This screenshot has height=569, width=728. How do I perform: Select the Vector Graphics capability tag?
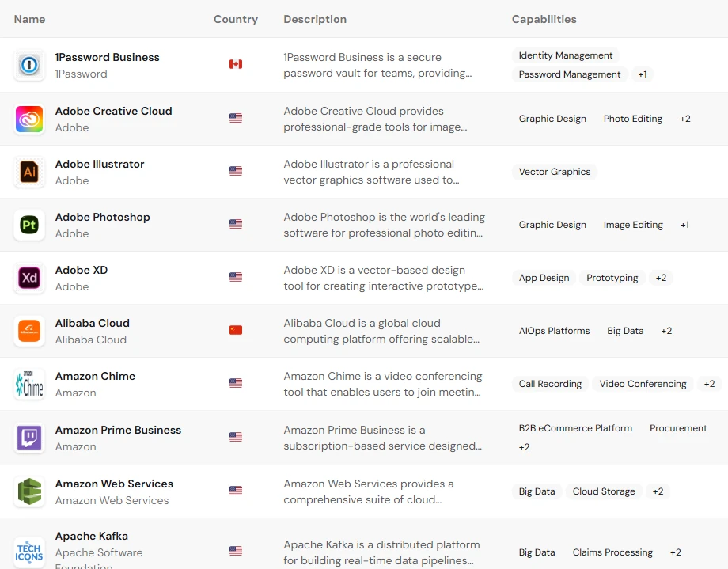click(555, 172)
